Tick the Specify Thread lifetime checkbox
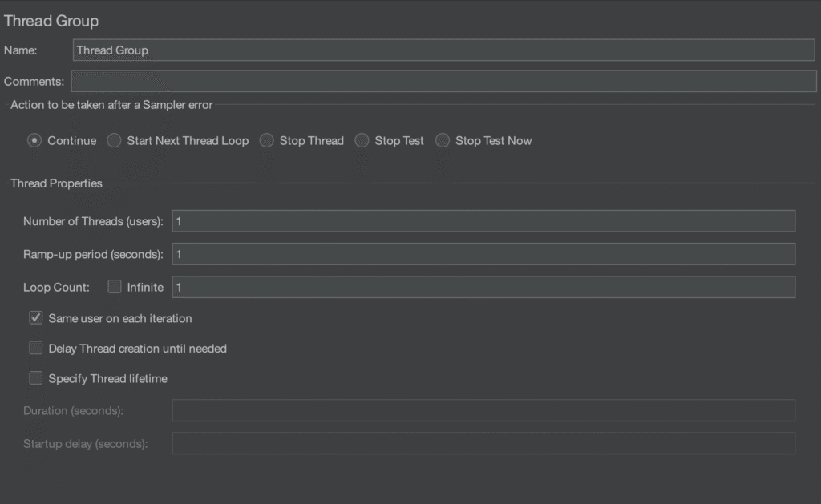 click(x=36, y=378)
